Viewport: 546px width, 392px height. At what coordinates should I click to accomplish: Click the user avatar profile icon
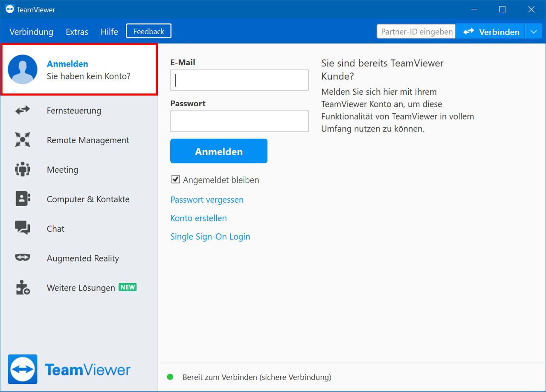23,70
